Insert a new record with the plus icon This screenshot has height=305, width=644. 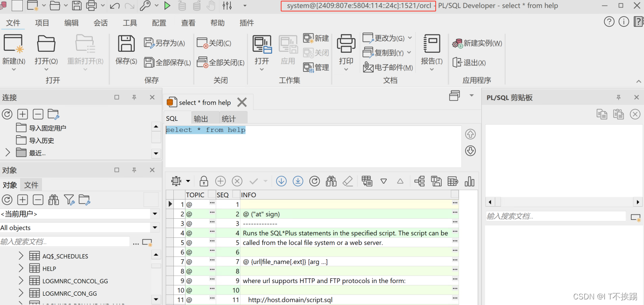click(x=220, y=181)
